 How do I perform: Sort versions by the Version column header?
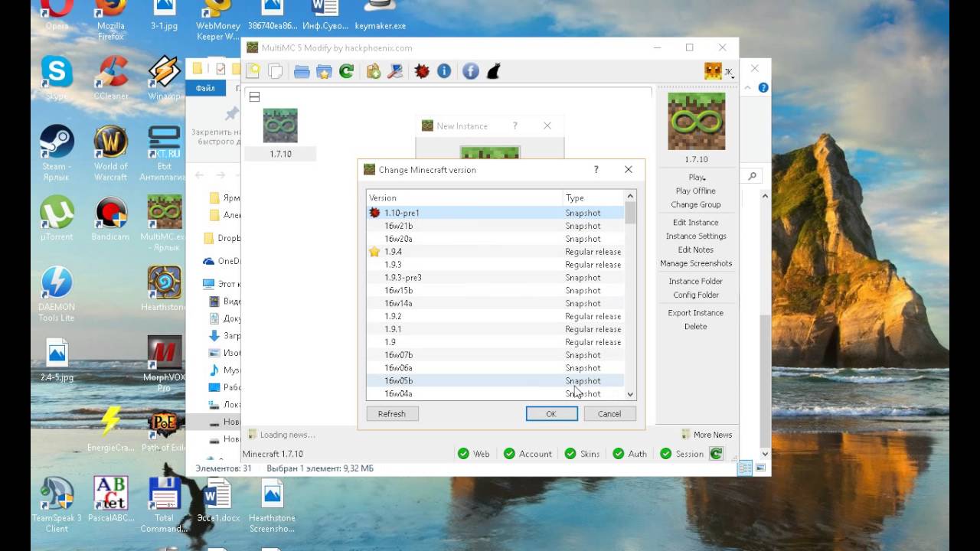pyautogui.click(x=464, y=197)
